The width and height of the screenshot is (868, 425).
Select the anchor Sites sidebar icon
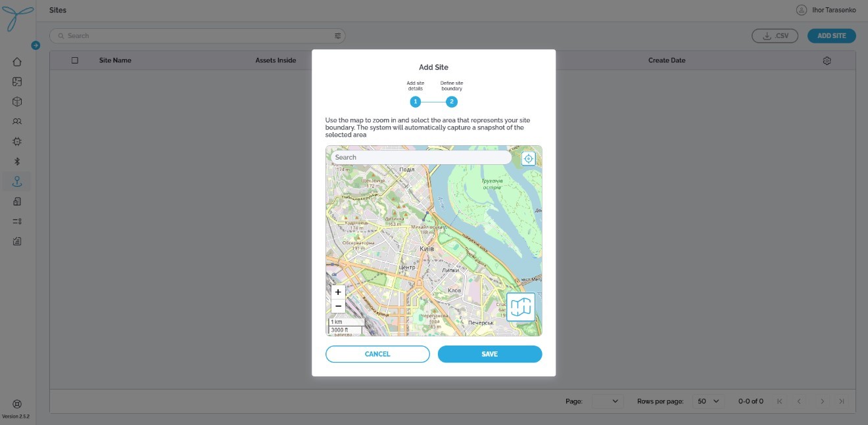click(x=17, y=181)
